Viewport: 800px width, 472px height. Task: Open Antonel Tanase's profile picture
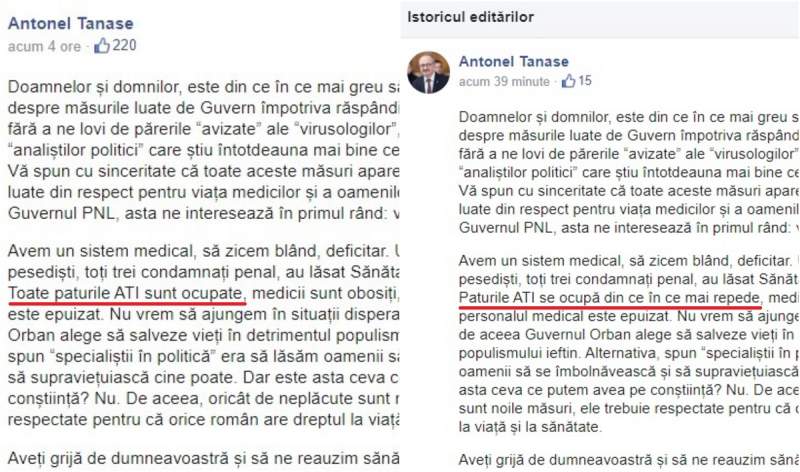(x=429, y=72)
